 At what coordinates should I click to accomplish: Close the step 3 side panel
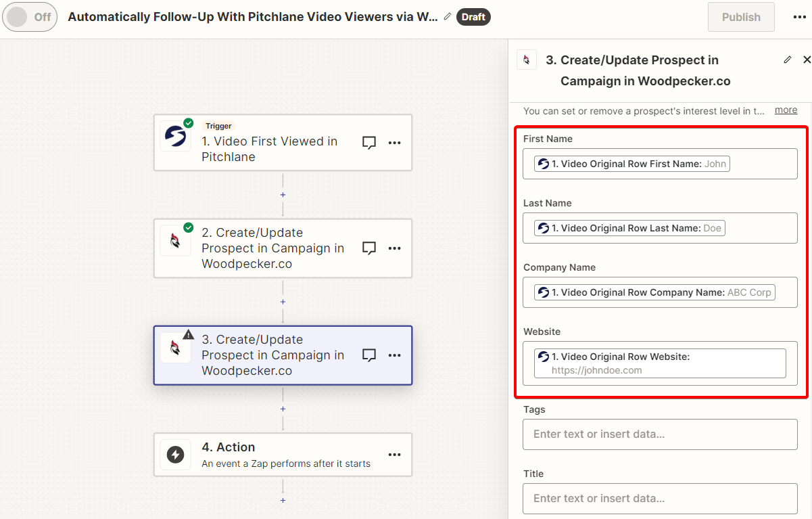click(x=807, y=60)
